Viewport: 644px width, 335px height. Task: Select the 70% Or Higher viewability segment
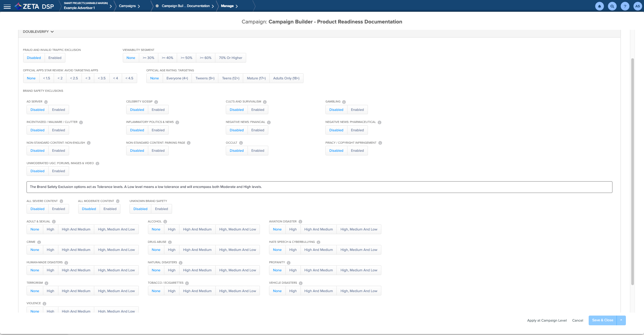(230, 58)
